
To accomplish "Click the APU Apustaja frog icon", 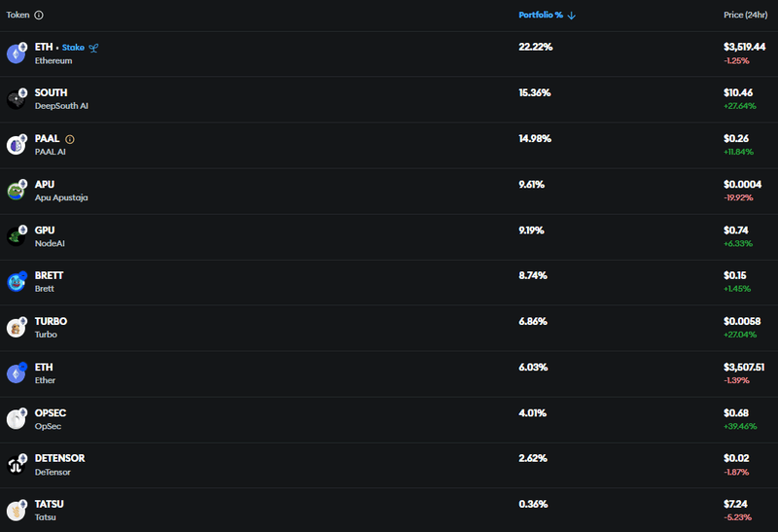I will [17, 191].
